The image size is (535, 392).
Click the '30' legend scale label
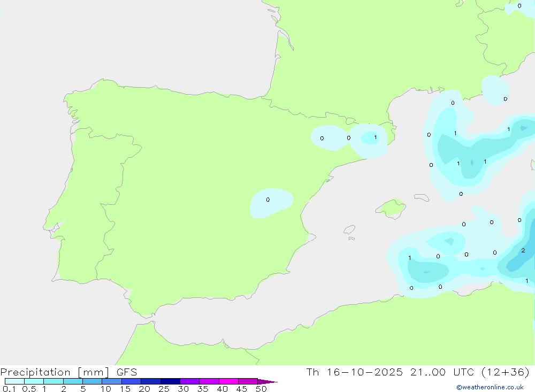(184, 389)
